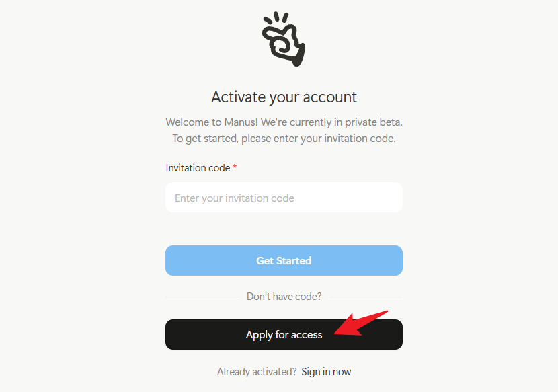Click the "To get started" phrase
The image size is (558, 392).
pyautogui.click(x=205, y=138)
